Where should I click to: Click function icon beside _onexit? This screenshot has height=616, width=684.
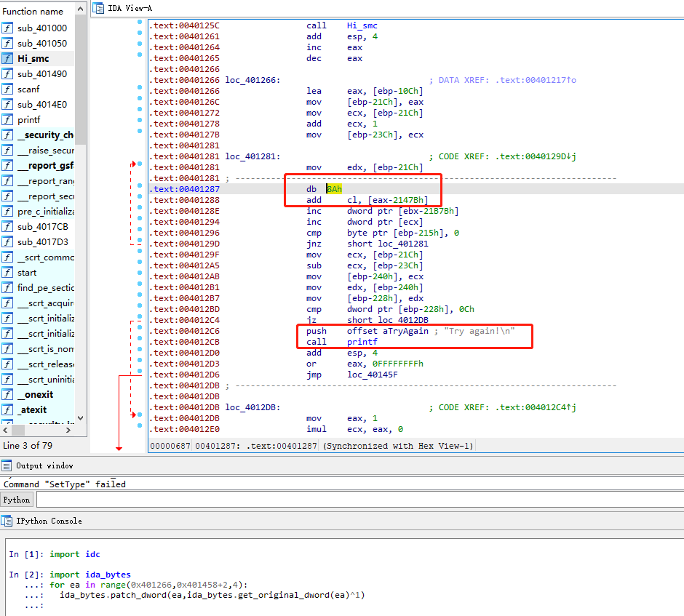click(7, 394)
